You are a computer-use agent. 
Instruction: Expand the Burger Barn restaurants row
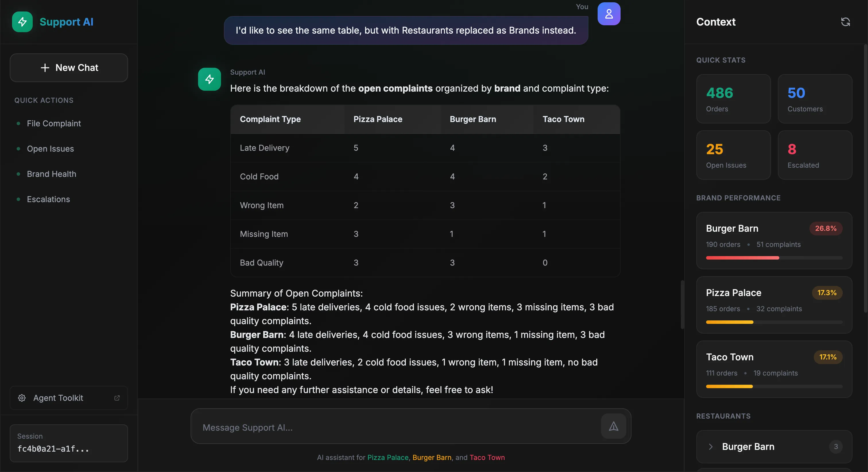tap(774, 447)
